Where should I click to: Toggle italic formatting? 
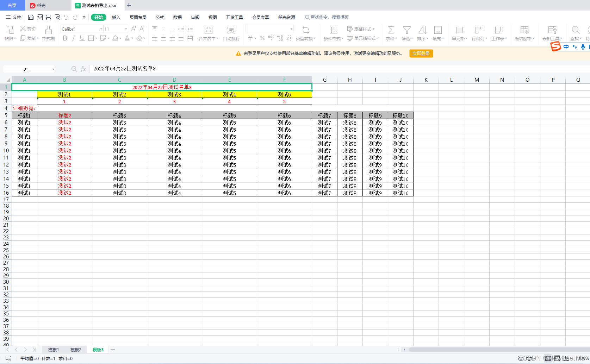(73, 38)
